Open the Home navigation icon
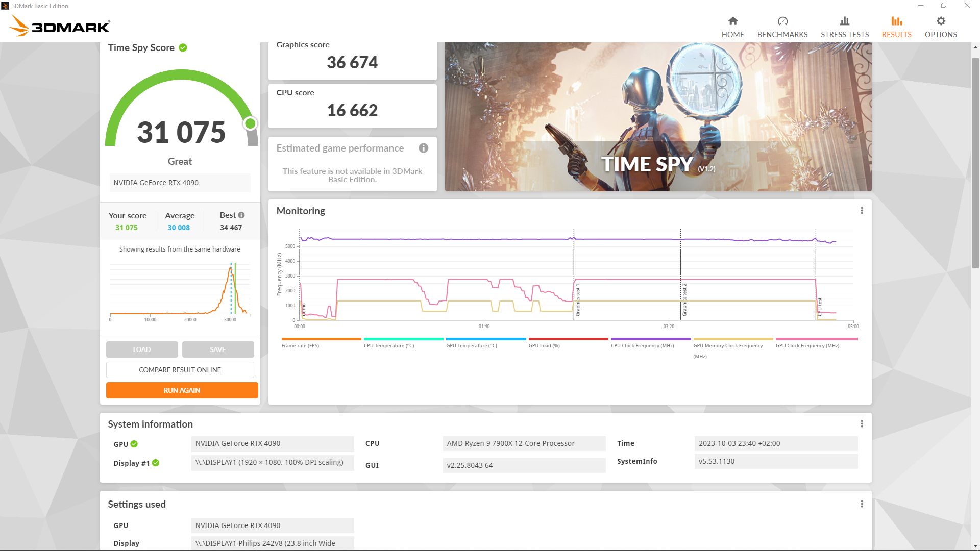This screenshot has height=551, width=980. coord(732,21)
